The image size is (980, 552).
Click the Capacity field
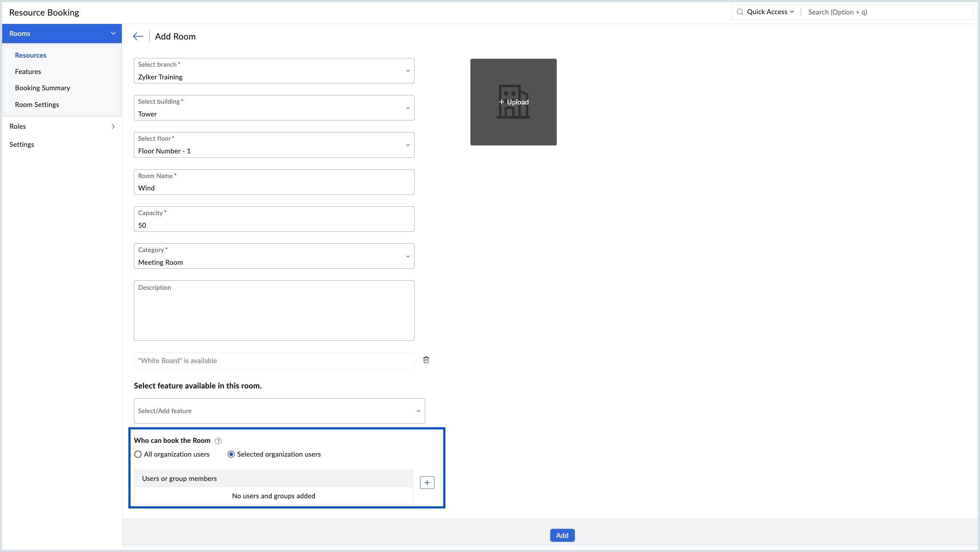tap(274, 219)
